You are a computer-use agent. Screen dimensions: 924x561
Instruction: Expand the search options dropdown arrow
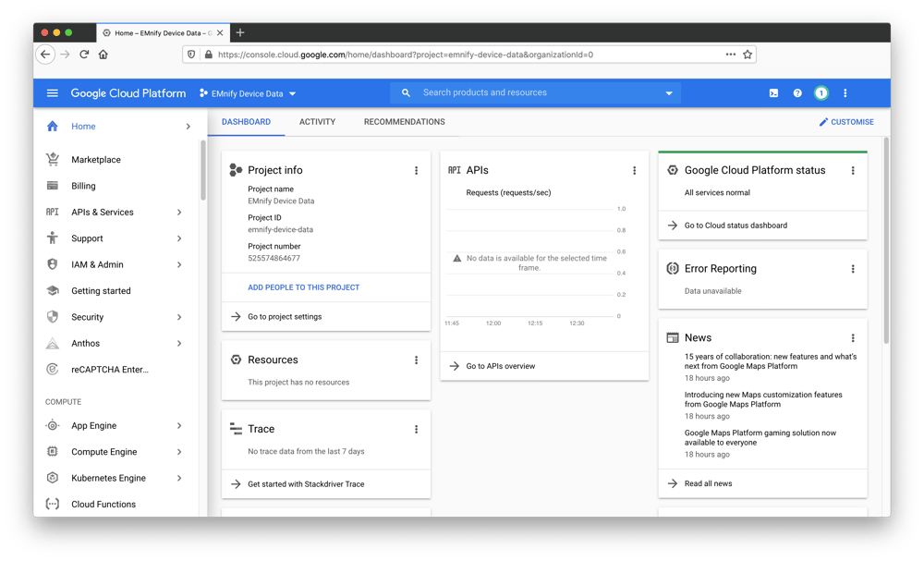point(669,93)
